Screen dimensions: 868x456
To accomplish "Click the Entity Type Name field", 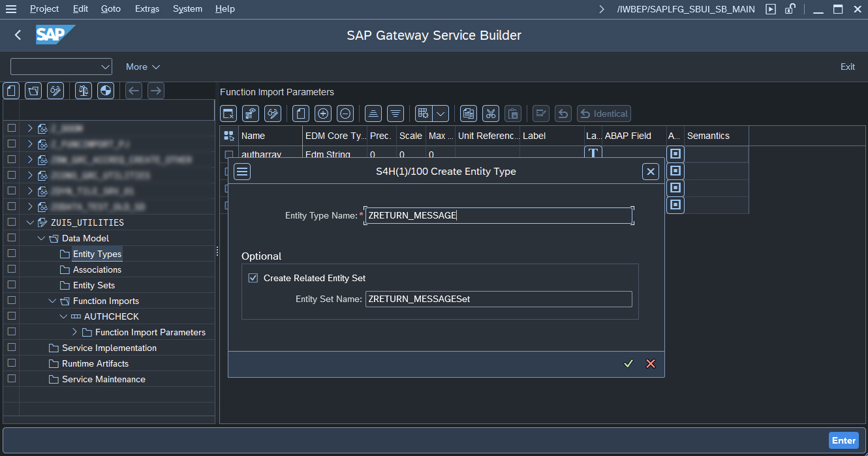I will [x=499, y=215].
